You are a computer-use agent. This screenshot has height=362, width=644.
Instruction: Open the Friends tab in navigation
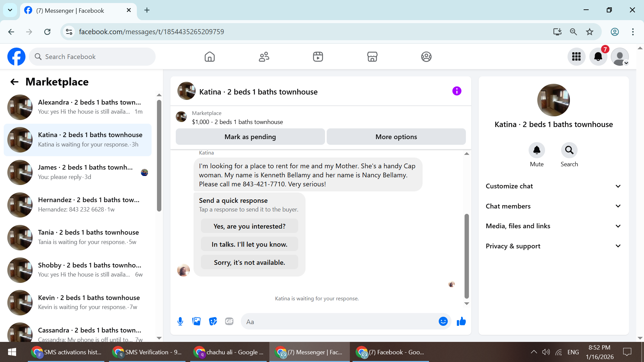click(264, 57)
